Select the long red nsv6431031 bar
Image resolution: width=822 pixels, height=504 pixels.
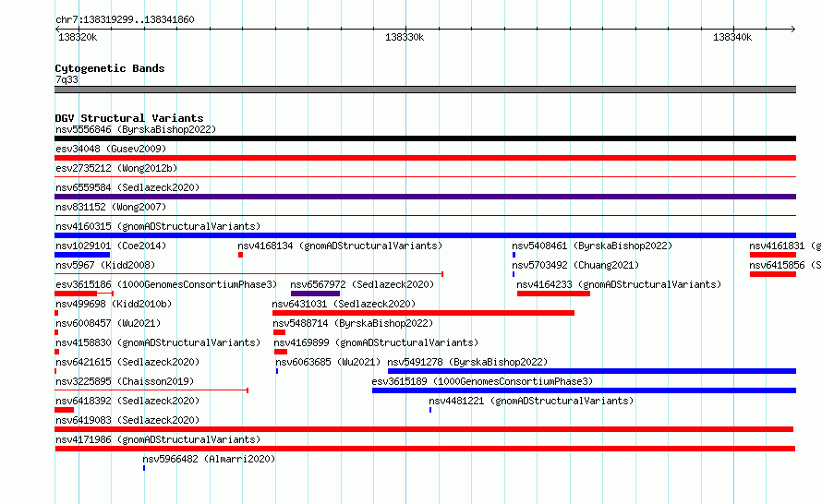click(x=423, y=313)
